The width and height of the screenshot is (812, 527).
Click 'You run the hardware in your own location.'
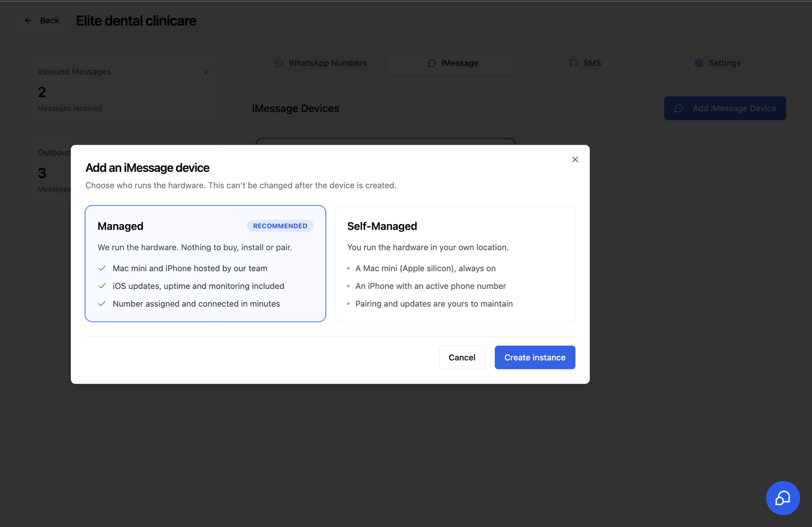pos(428,247)
